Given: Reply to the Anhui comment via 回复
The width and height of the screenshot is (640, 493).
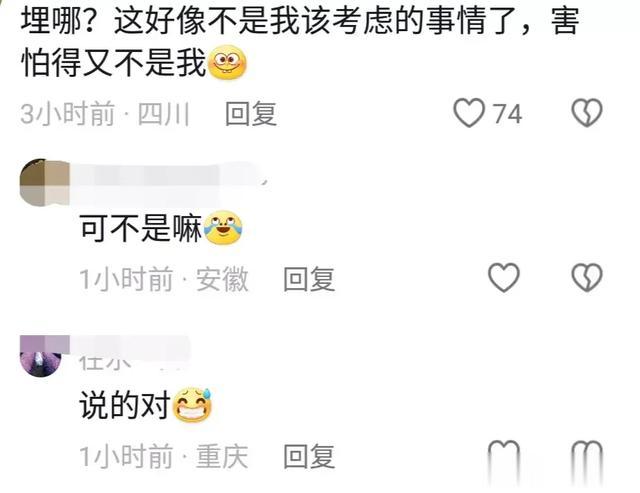Looking at the screenshot, I should click(309, 279).
